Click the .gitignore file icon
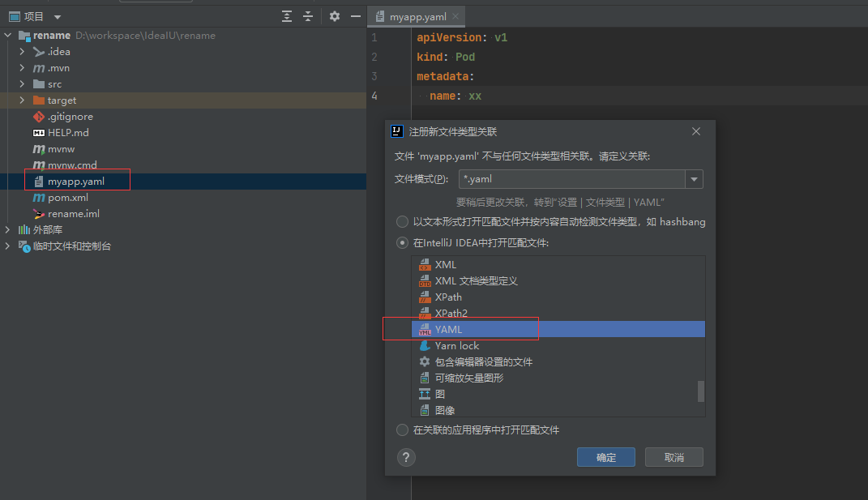Screen dimensions: 868x500 pyautogui.click(x=39, y=116)
